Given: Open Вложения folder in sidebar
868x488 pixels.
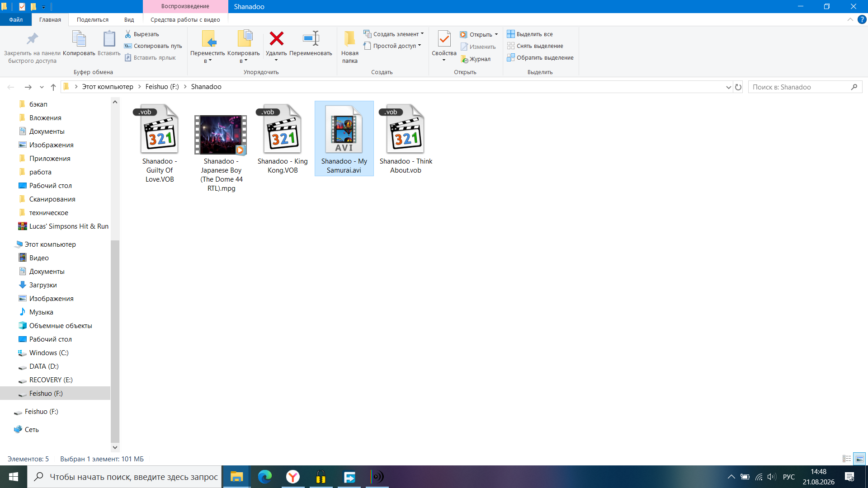Looking at the screenshot, I should point(45,117).
